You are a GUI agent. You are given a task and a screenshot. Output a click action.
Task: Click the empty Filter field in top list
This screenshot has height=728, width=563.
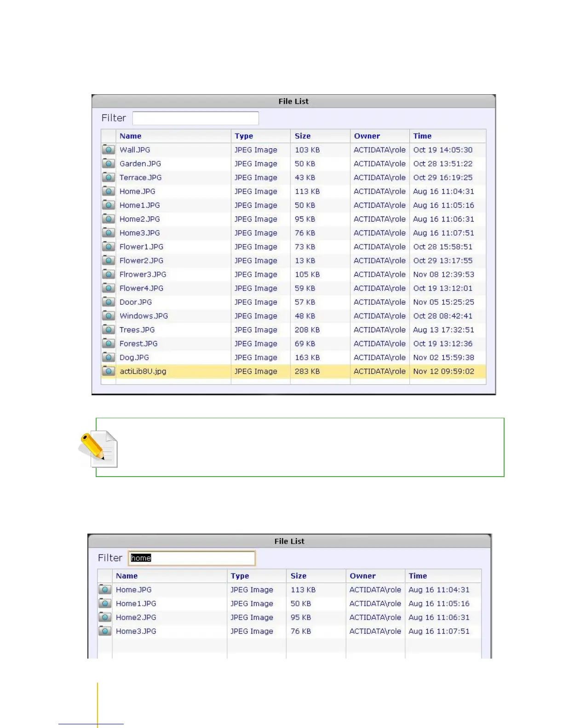195,118
